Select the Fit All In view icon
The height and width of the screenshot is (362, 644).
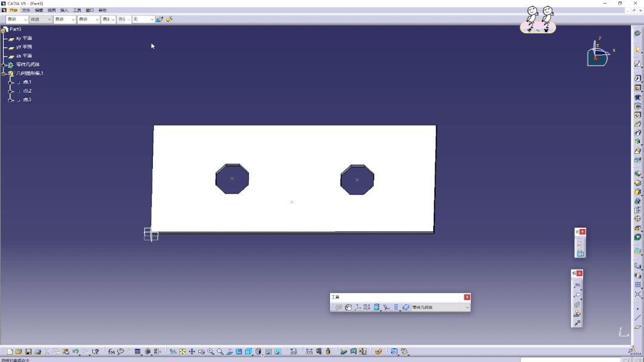[182, 352]
